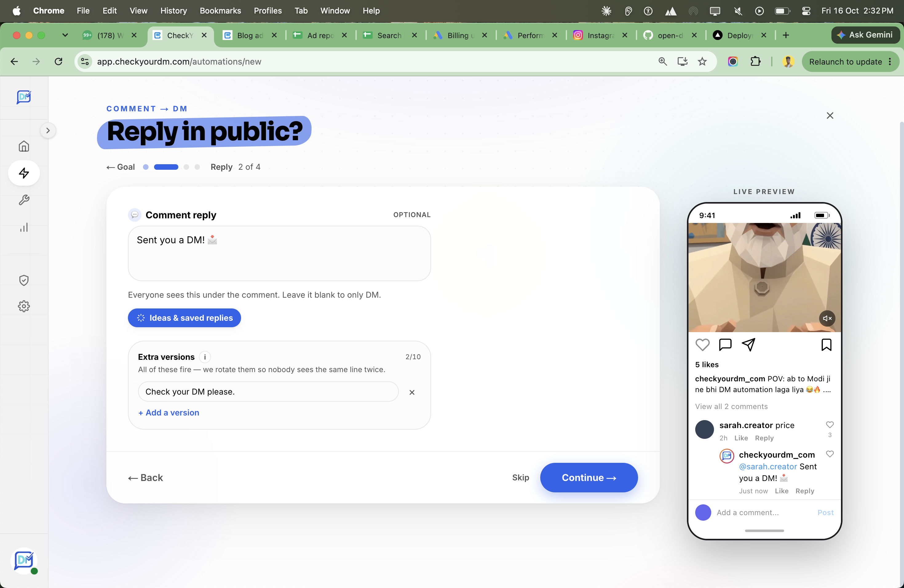Screen dimensions: 904x588
Task: Close the automation wizard with the X
Action: (x=830, y=115)
